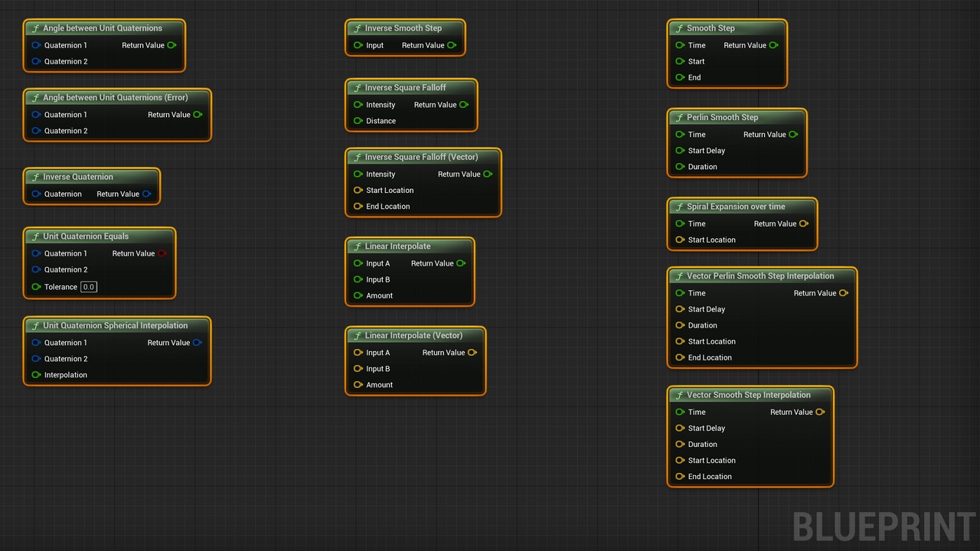Select the Perlin Smooth Step node header
The width and height of the screenshot is (980, 551).
click(737, 118)
